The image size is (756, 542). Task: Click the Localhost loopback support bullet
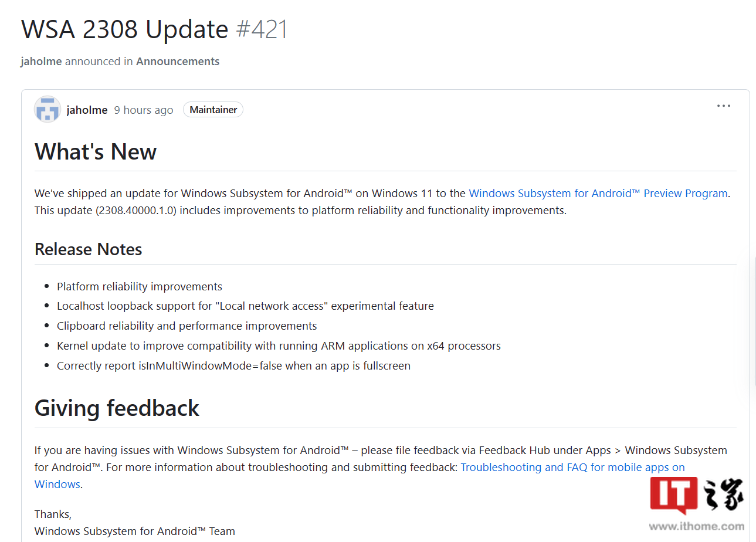click(245, 306)
